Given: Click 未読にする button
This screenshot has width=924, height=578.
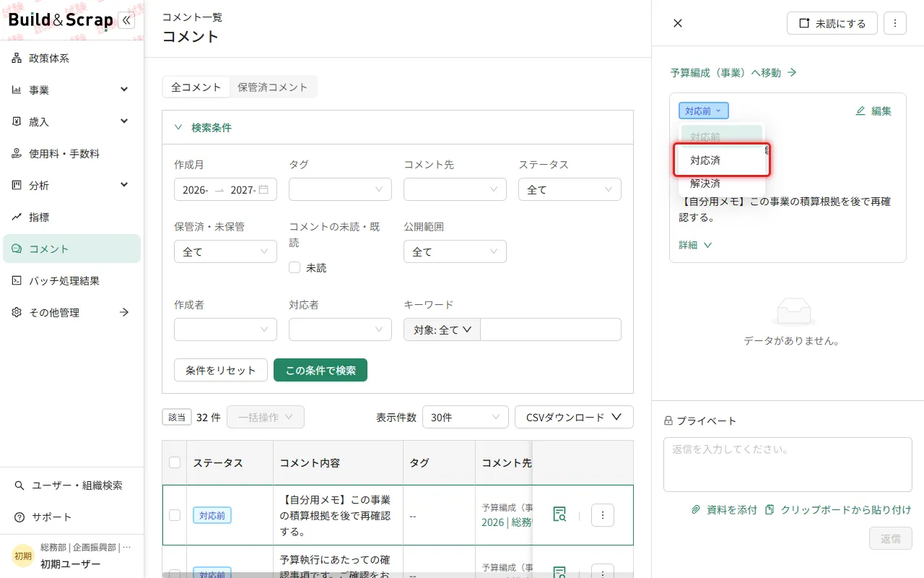Looking at the screenshot, I should [832, 23].
